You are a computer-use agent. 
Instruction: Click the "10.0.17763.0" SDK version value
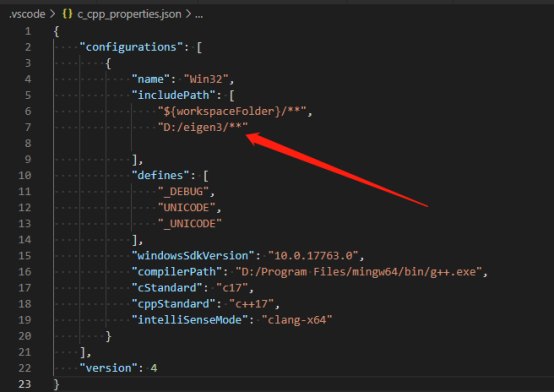[x=313, y=256]
